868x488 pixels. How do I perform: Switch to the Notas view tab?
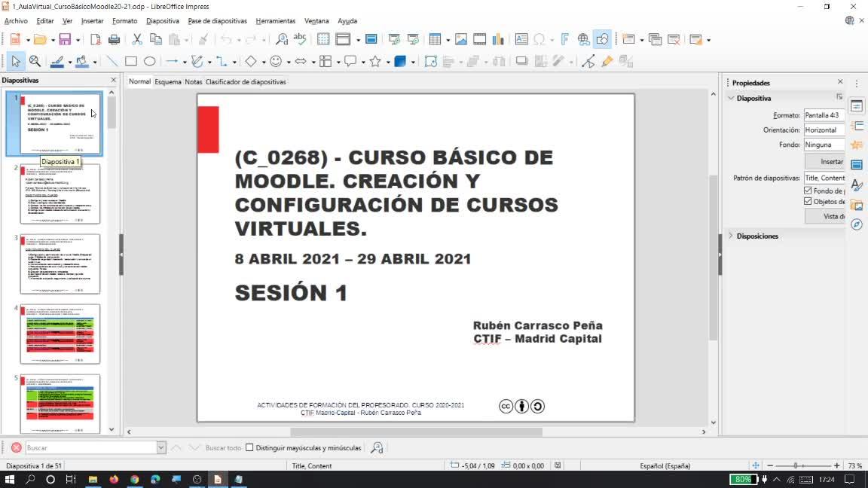(x=193, y=81)
